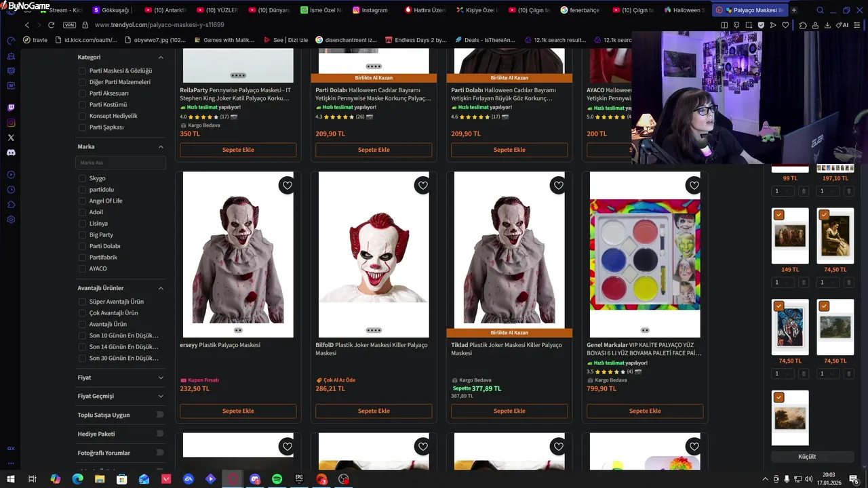Switch to the Halloween browser tab
This screenshot has height=488, width=868.
pyautogui.click(x=685, y=10)
